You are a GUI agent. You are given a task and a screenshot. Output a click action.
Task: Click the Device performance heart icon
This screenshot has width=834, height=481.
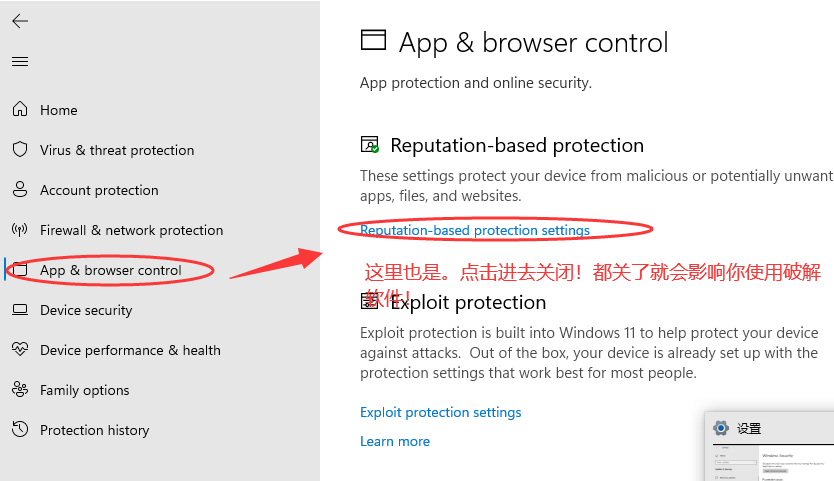(x=20, y=350)
